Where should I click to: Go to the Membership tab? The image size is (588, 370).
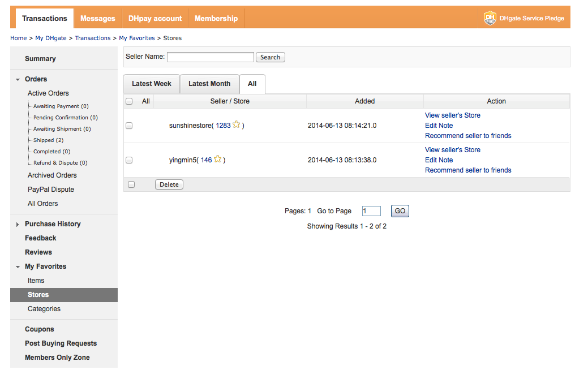click(x=216, y=18)
